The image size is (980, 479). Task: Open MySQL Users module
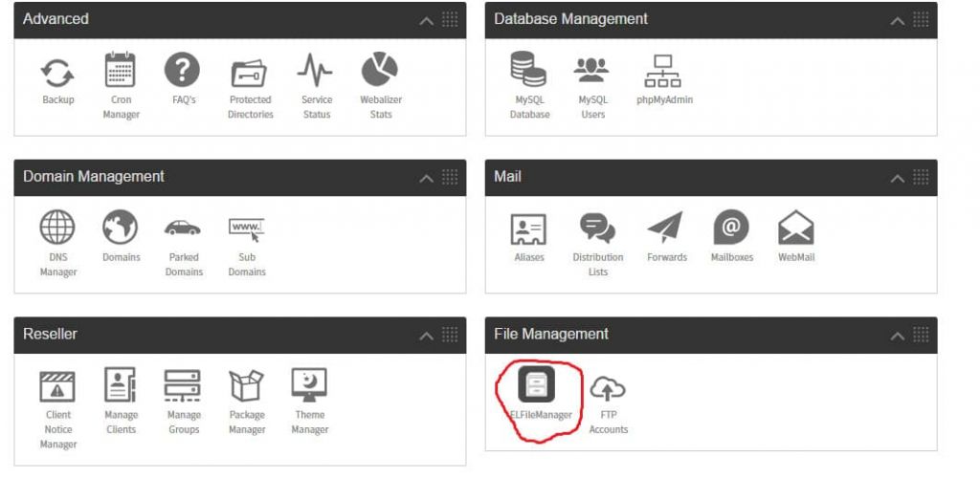(x=591, y=87)
